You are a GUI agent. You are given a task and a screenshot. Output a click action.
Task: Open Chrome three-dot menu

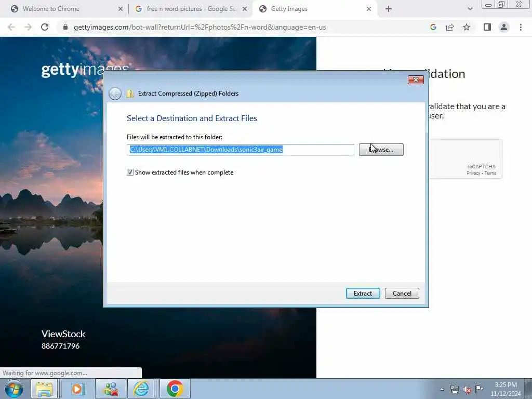(521, 27)
